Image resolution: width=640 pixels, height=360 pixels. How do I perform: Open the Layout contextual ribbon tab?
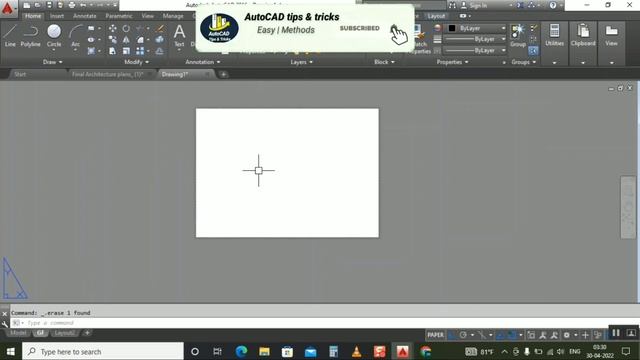coord(436,16)
